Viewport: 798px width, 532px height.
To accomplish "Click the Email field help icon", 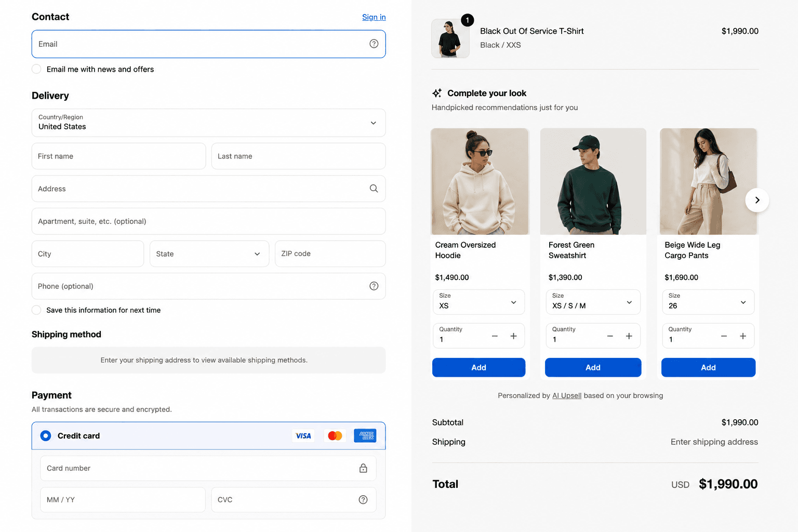I will (x=374, y=44).
